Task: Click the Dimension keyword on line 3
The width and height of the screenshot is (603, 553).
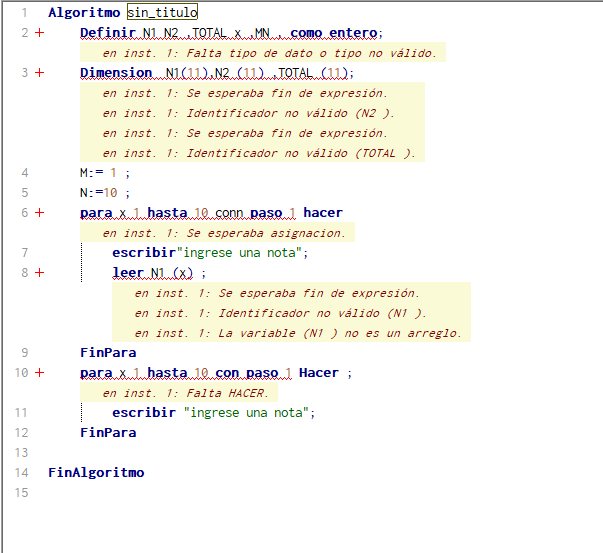Action: coord(116,73)
